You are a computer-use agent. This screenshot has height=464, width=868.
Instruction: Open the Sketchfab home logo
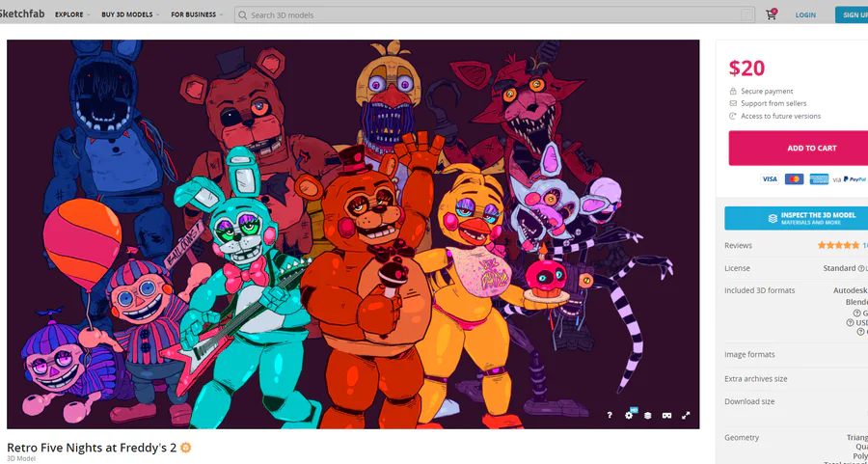pyautogui.click(x=21, y=14)
